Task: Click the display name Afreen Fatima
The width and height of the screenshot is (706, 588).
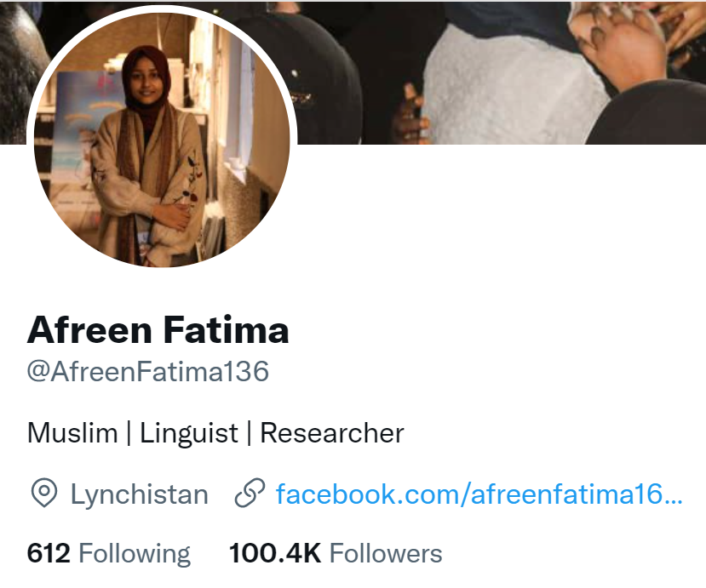Action: pyautogui.click(x=158, y=329)
